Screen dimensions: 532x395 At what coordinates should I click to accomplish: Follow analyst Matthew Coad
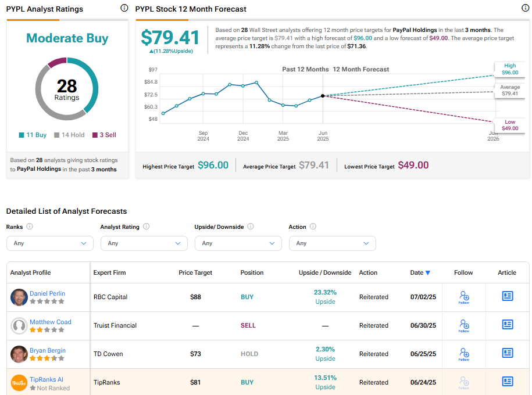click(x=463, y=325)
